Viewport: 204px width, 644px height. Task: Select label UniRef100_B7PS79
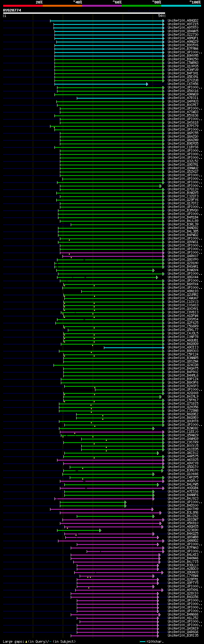pos(183,126)
